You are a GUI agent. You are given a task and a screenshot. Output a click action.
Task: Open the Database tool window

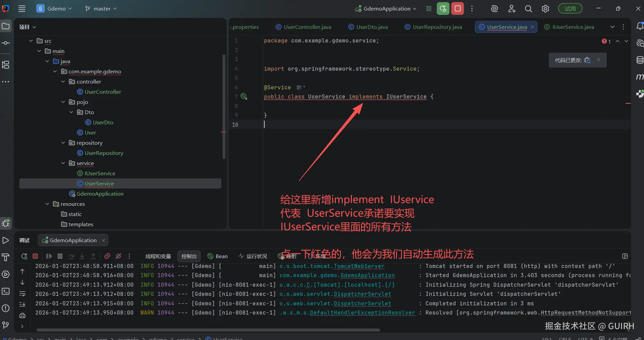click(640, 60)
